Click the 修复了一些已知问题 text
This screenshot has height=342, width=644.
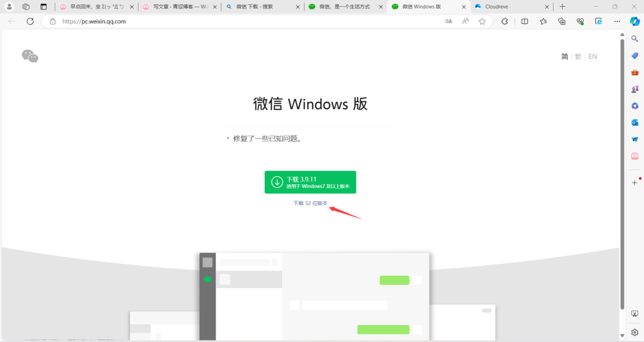(x=268, y=139)
